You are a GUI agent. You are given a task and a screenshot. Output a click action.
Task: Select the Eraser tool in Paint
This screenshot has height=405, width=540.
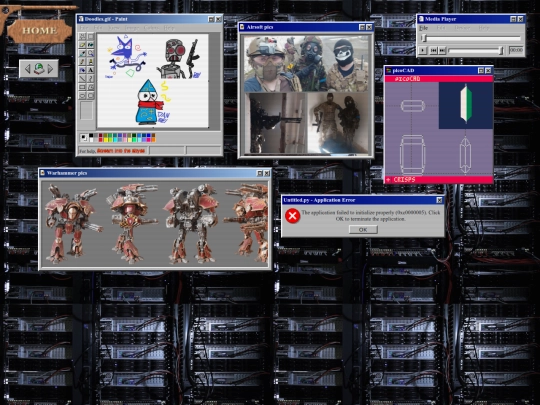82,45
